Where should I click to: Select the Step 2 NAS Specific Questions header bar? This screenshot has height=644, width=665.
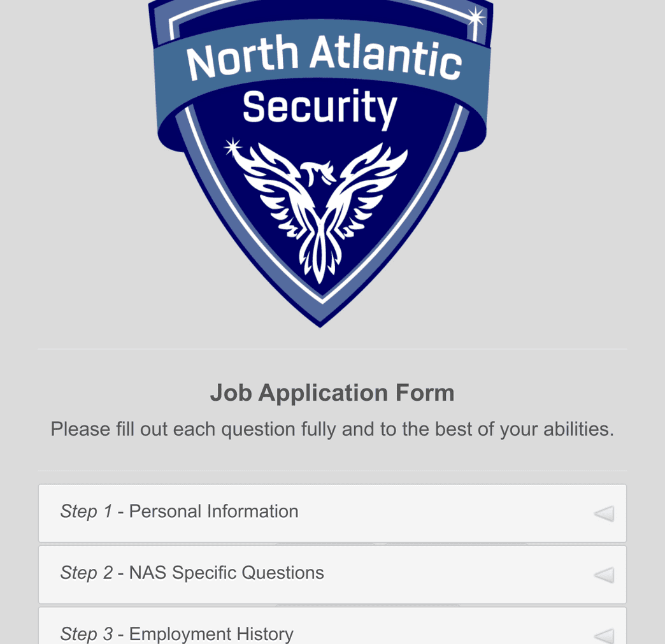332,575
